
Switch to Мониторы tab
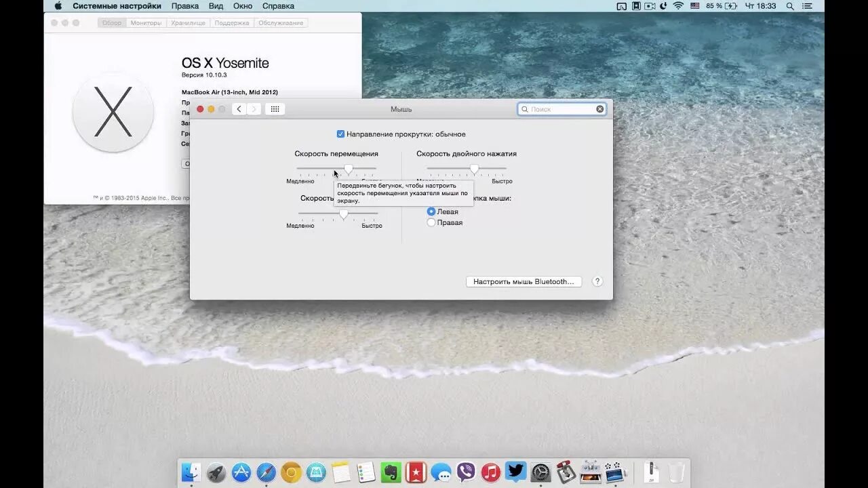(x=146, y=23)
